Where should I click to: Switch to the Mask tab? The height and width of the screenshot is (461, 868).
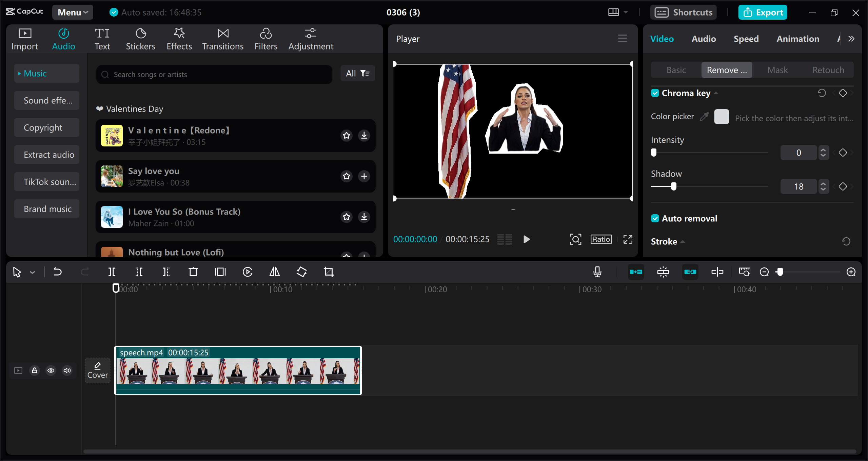coord(777,69)
